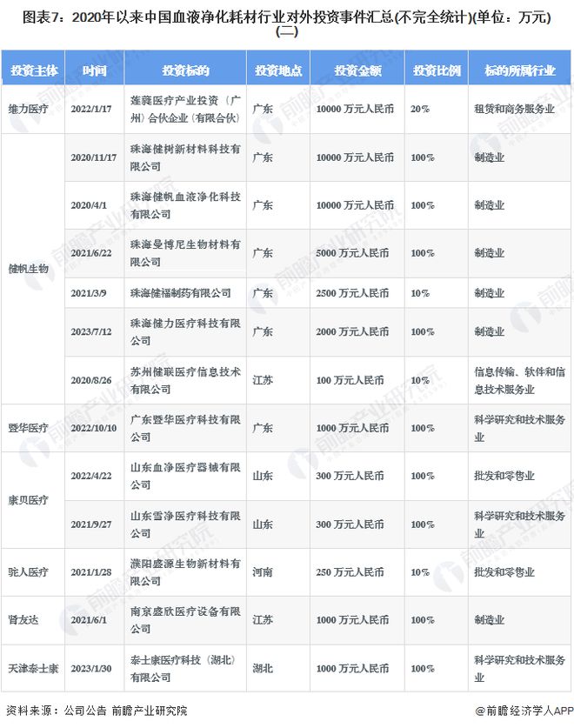Click the date 2023/1/30
Screen dimensions: 574x728
tap(91, 669)
